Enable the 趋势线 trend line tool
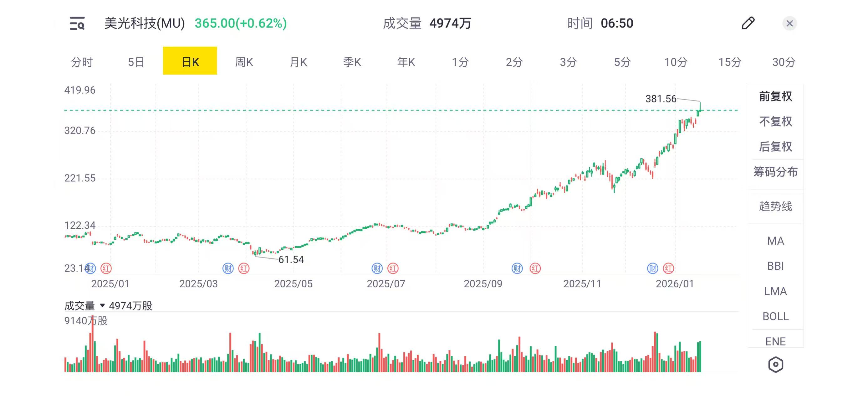Screen dimensions: 868x401 coord(775,206)
